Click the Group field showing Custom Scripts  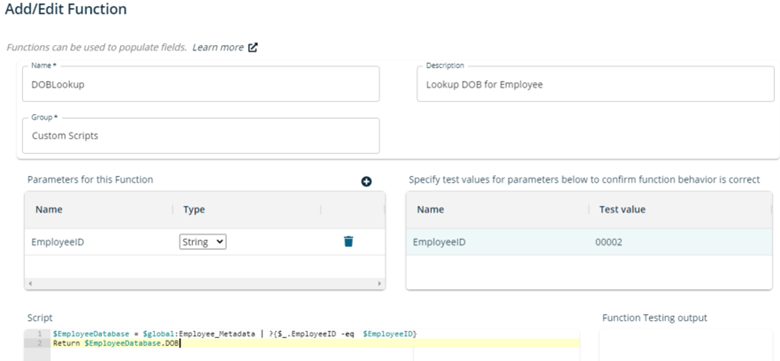pos(201,136)
